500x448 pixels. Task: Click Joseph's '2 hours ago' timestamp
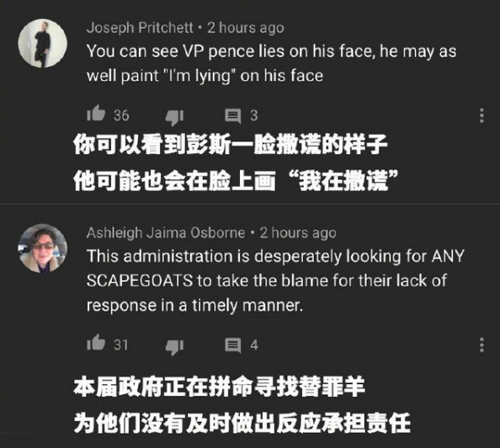[x=246, y=28]
